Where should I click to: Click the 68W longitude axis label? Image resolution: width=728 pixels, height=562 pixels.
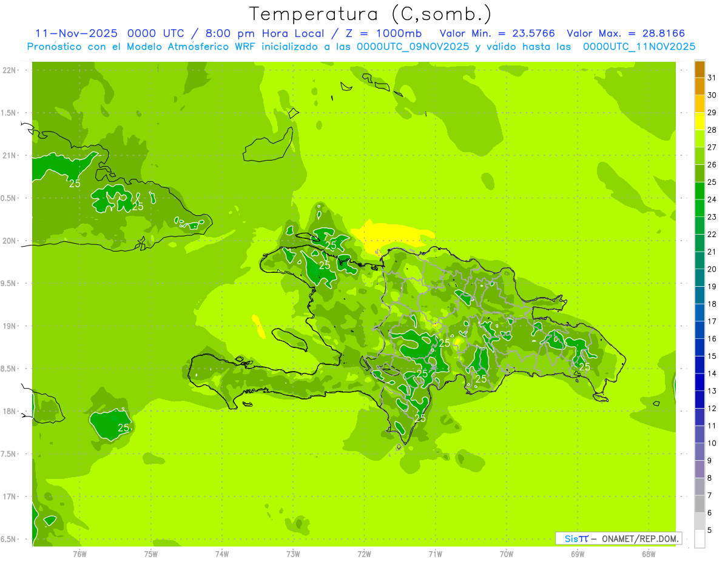(x=649, y=554)
